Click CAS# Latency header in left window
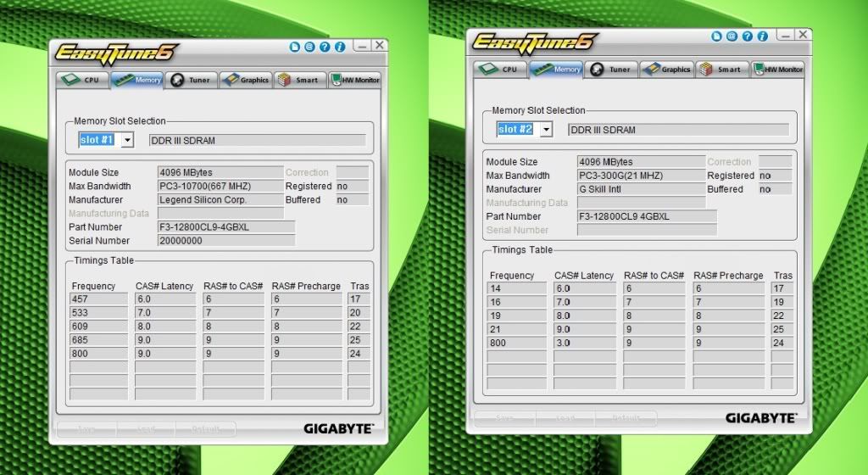Image resolution: width=868 pixels, height=475 pixels. coord(164,286)
